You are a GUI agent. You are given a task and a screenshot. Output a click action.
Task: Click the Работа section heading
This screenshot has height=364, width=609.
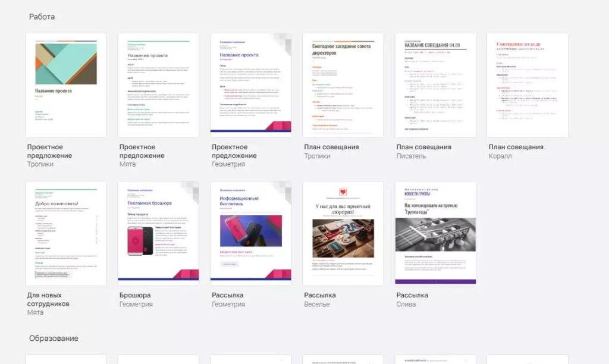click(x=42, y=17)
